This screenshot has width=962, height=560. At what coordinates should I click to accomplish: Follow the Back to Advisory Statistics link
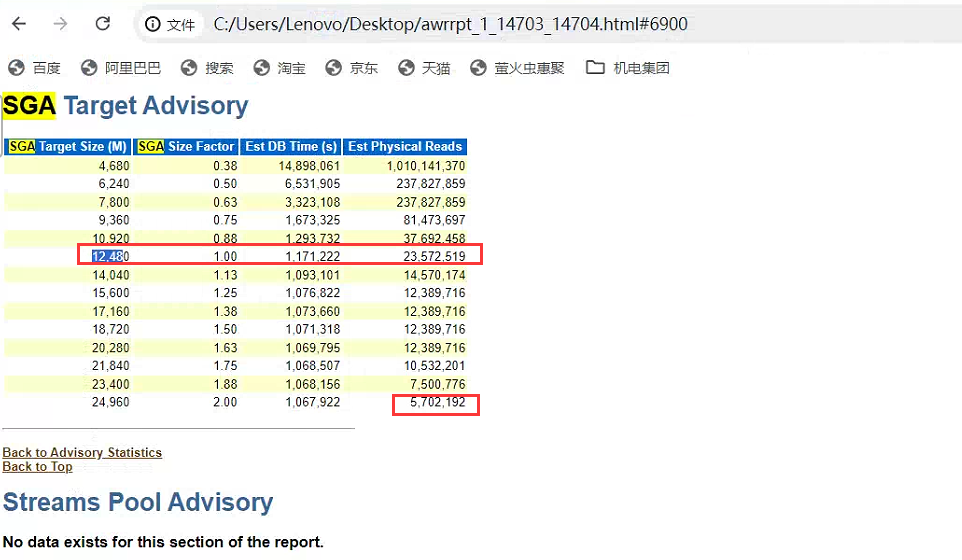point(82,453)
